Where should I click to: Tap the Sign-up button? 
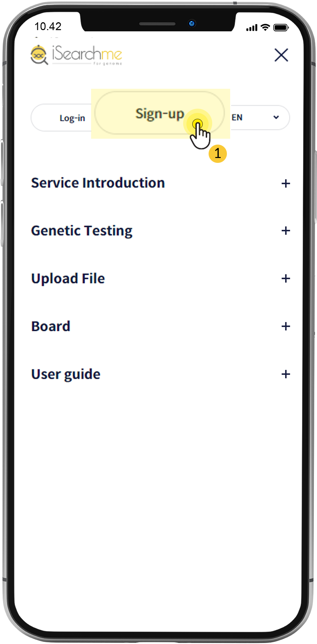[x=160, y=113]
